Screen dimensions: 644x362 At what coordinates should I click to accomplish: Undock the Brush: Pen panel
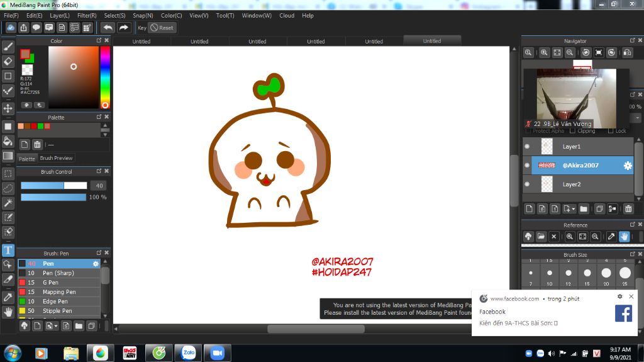(99, 252)
